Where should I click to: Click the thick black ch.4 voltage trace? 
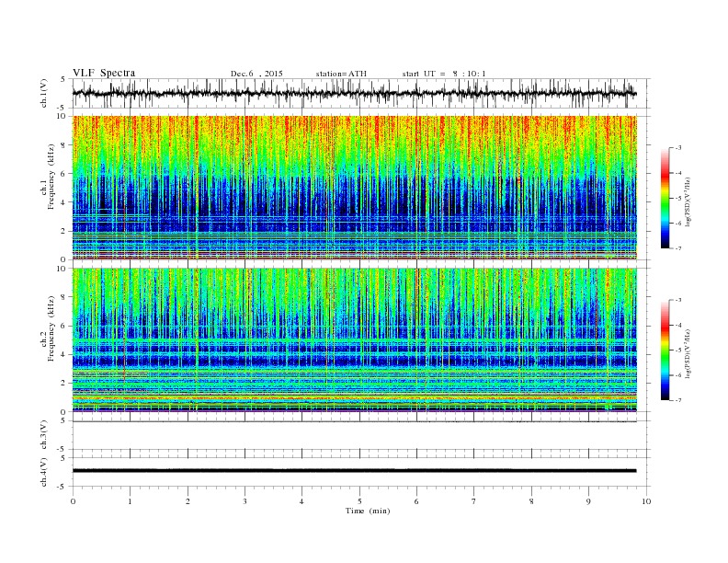(354, 471)
